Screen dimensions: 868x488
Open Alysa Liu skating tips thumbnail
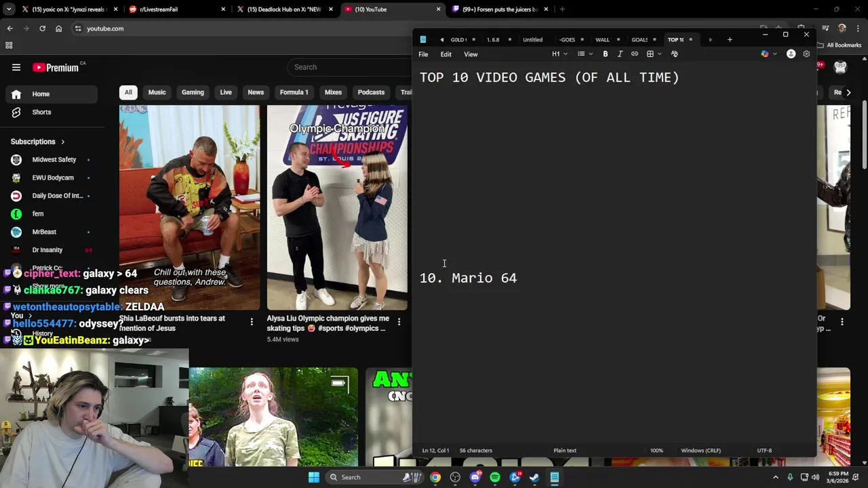(337, 207)
